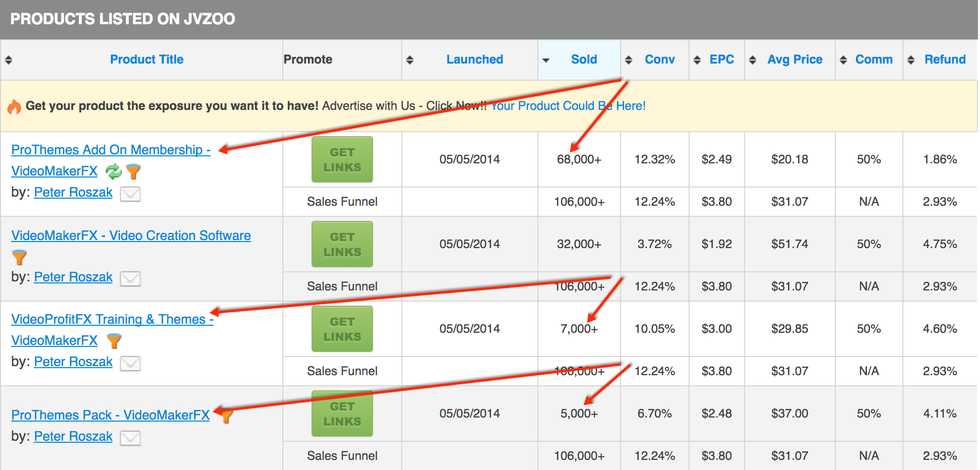This screenshot has width=980, height=470.
Task: Click the funnel icon on the VideoProfitFX Training row
Action: (x=114, y=341)
